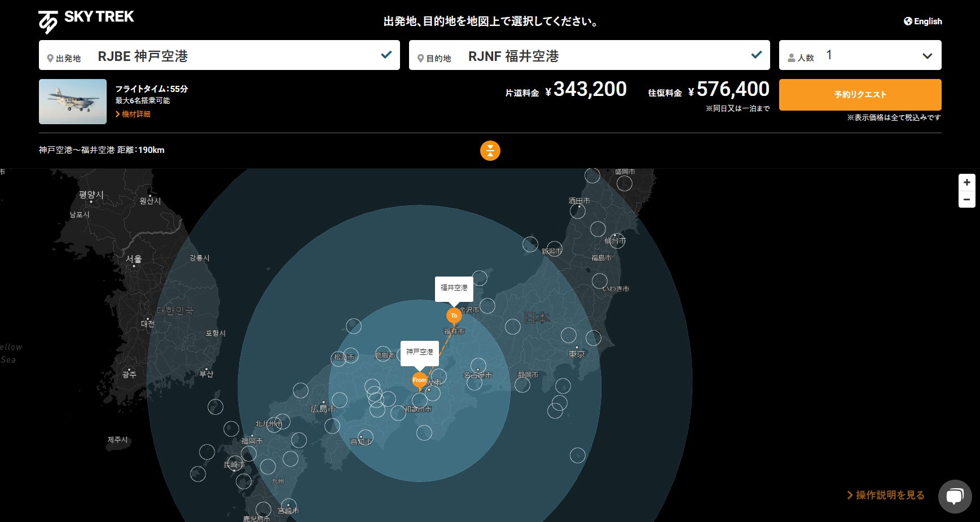Open the destination airport dropdown (RJNF 福井空港)

point(589,55)
